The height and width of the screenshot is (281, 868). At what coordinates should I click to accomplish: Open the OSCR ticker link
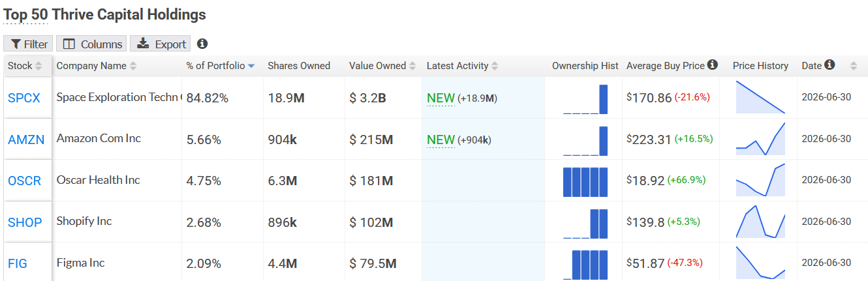[25, 181]
